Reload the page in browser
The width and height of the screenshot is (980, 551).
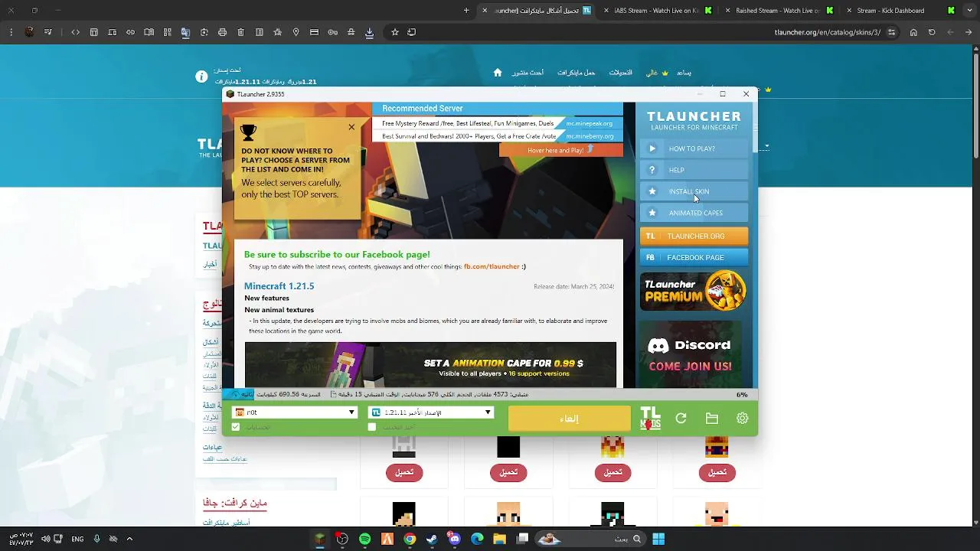[x=932, y=32]
